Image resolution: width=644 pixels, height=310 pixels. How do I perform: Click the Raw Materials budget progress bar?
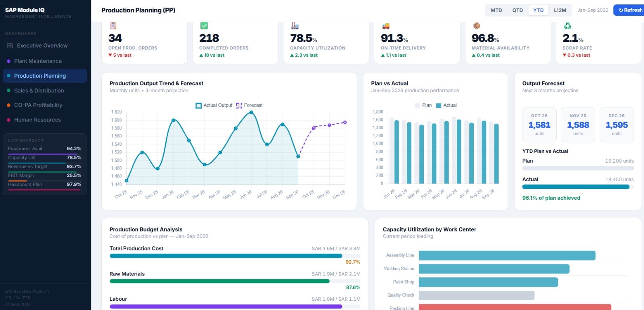click(235, 281)
